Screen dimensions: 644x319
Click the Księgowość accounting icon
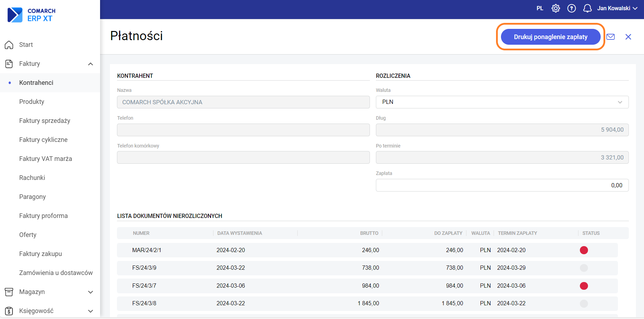[9, 311]
